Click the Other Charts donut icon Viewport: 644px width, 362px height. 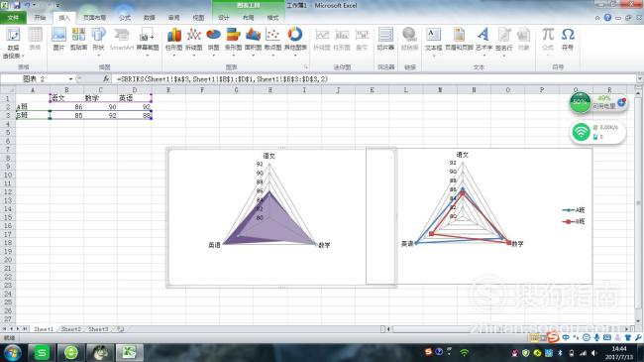click(295, 40)
